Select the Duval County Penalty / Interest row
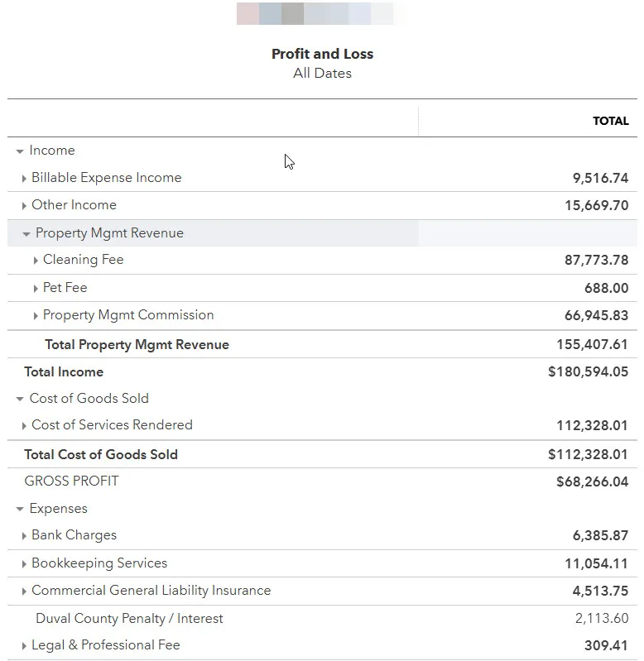Screen dimensions: 644x661 click(x=129, y=619)
